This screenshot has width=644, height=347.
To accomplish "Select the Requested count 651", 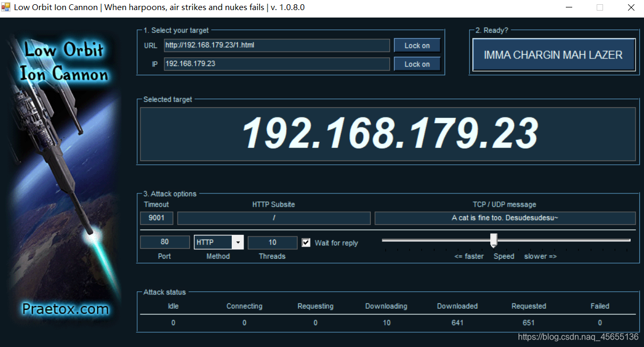I will point(529,323).
